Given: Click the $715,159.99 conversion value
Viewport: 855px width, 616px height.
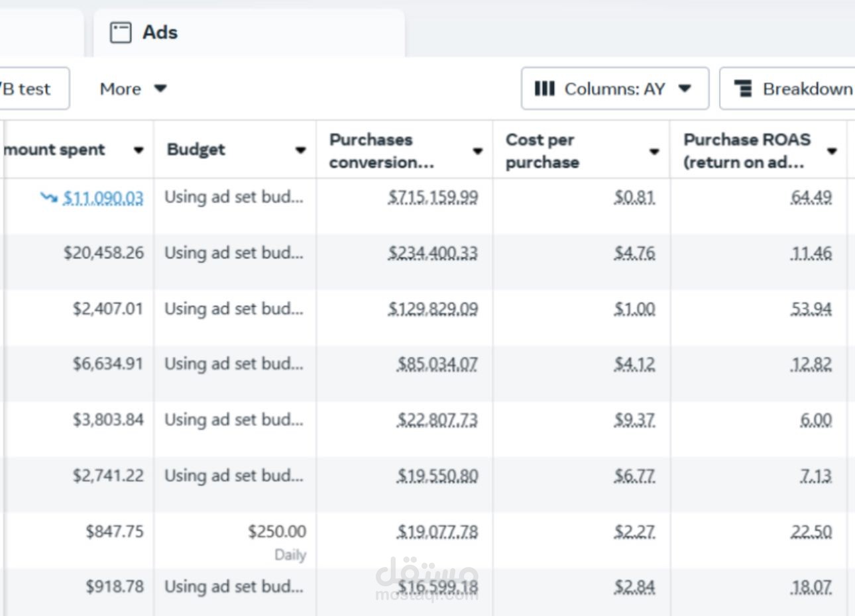Looking at the screenshot, I should click(x=433, y=197).
